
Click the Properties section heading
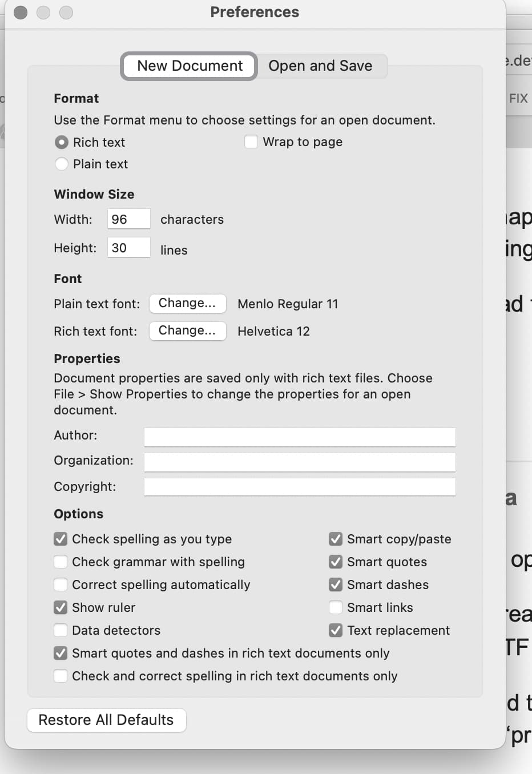[87, 358]
